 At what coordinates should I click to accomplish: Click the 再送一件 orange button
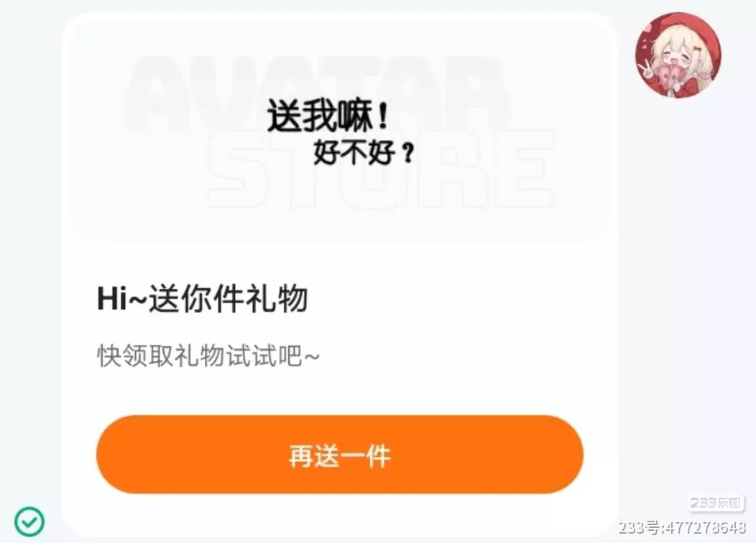pos(340,455)
